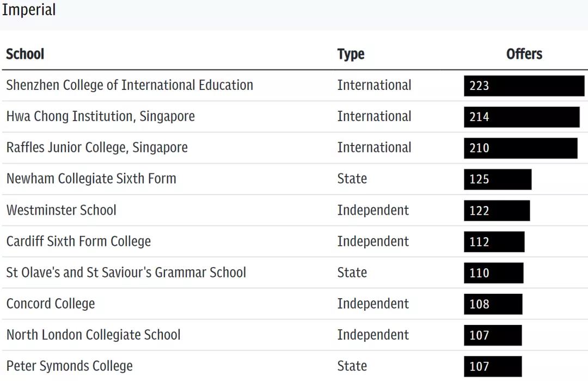This screenshot has height=381, width=588.
Task: Click State type for Newham Collegiate
Action: pyautogui.click(x=352, y=179)
